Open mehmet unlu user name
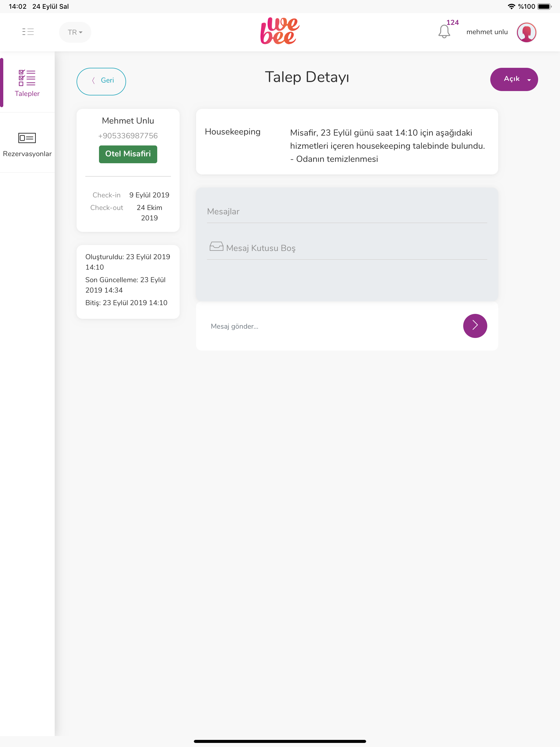The height and width of the screenshot is (747, 560). [487, 32]
